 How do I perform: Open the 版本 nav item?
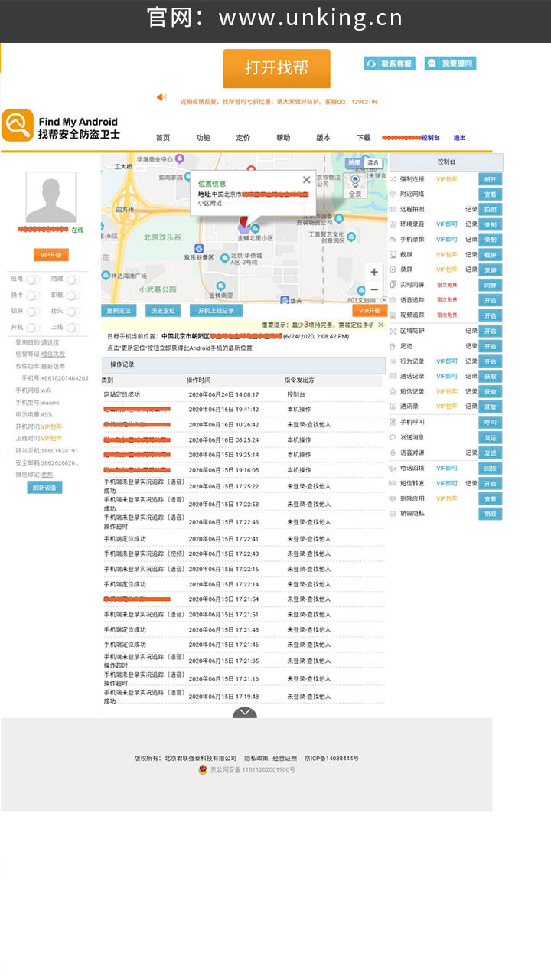pos(324,138)
